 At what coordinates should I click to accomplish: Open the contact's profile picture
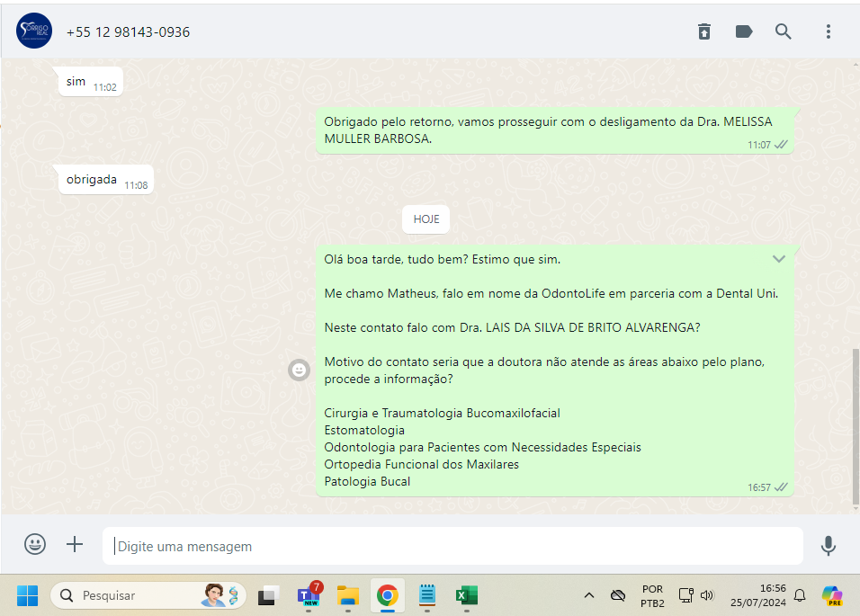coord(34,31)
